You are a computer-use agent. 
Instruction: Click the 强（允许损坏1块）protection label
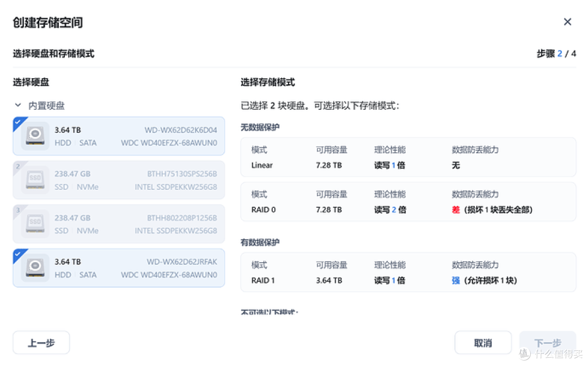coord(483,280)
